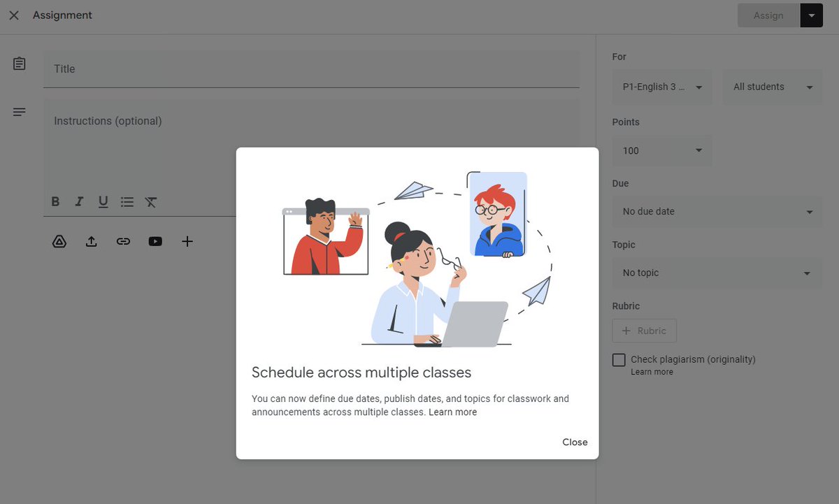Click the dialog illustration of teacher with laptop
The height and width of the screenshot is (504, 839).
pyautogui.click(x=417, y=259)
